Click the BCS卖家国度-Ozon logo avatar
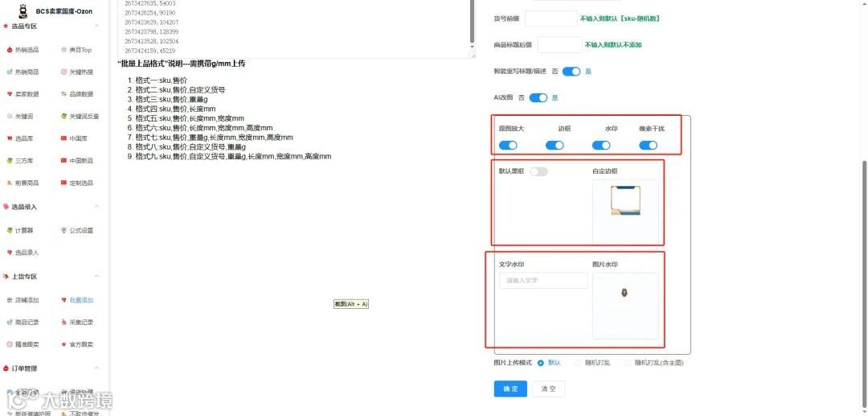This screenshot has height=416, width=868. coord(23,10)
